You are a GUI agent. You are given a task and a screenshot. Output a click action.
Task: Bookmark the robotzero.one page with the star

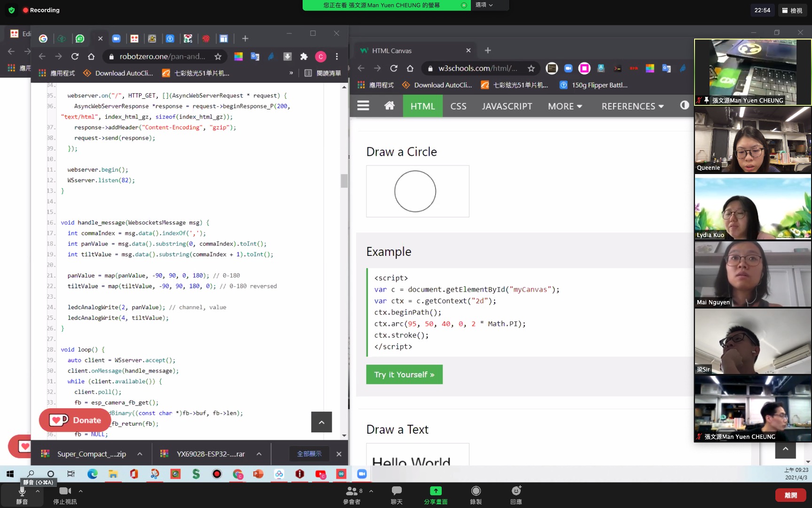click(218, 56)
